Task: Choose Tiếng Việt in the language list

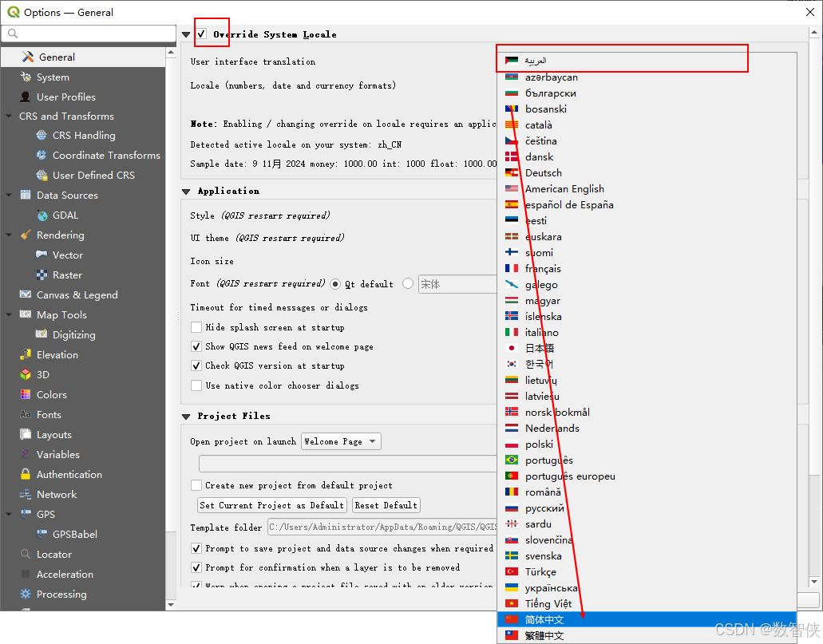Action: pos(647,603)
